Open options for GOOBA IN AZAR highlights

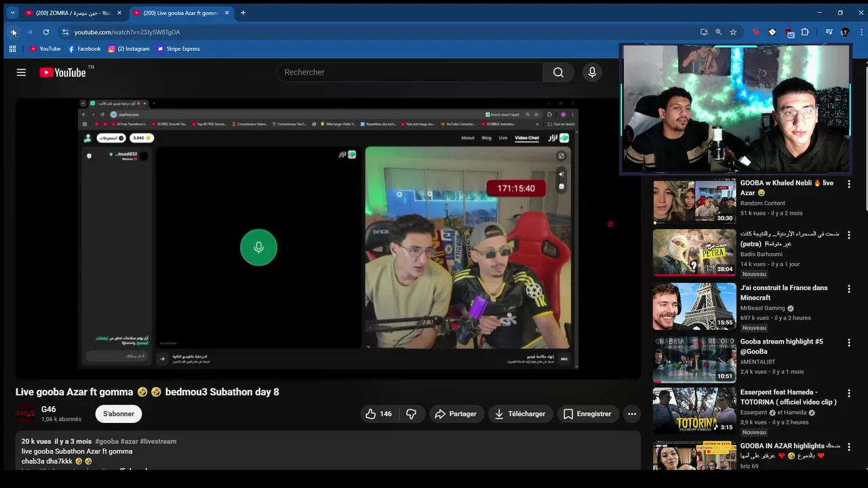848,447
